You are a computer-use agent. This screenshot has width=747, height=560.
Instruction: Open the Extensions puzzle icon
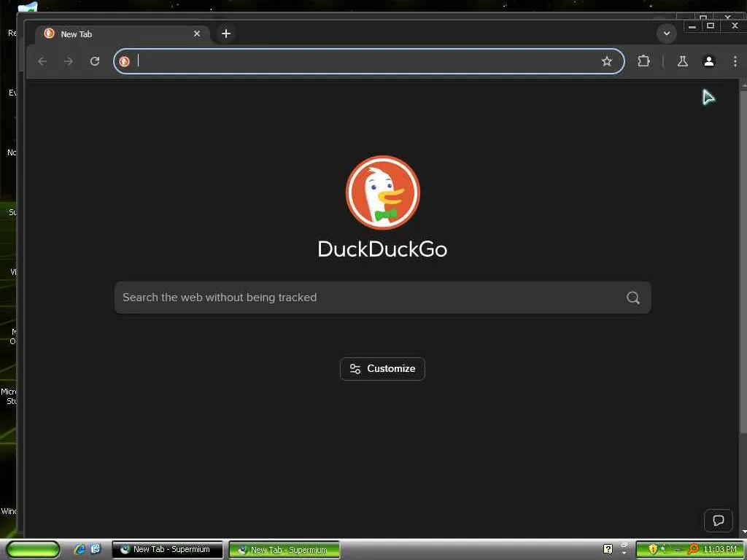643,61
